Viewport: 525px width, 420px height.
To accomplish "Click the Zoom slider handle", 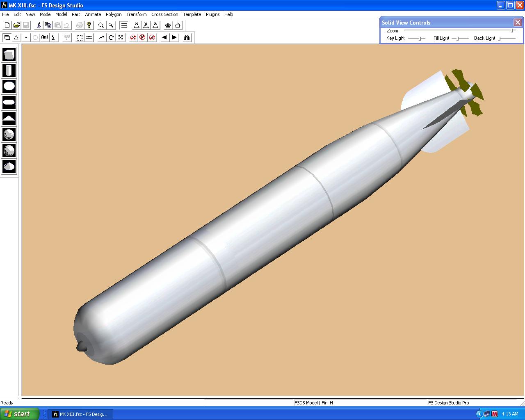I will click(513, 31).
